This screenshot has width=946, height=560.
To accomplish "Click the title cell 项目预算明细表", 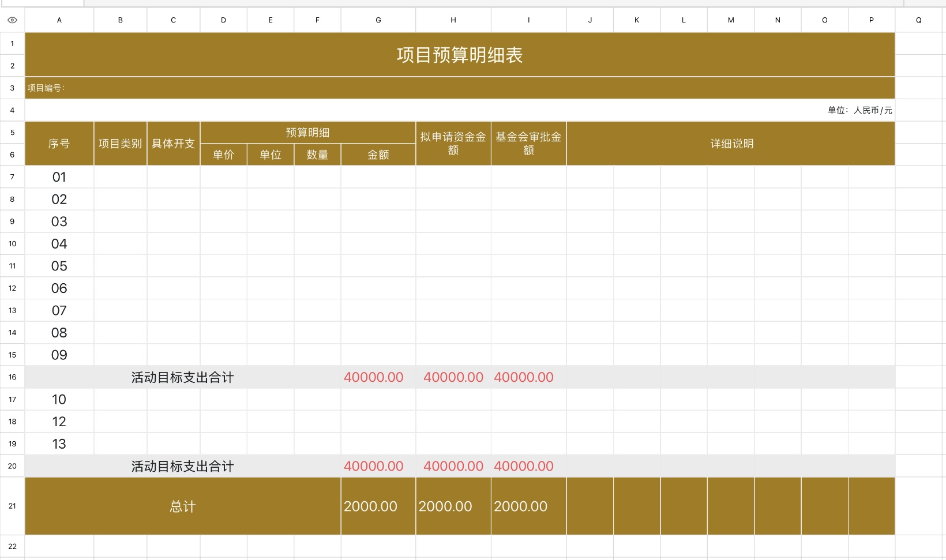I will (x=459, y=55).
